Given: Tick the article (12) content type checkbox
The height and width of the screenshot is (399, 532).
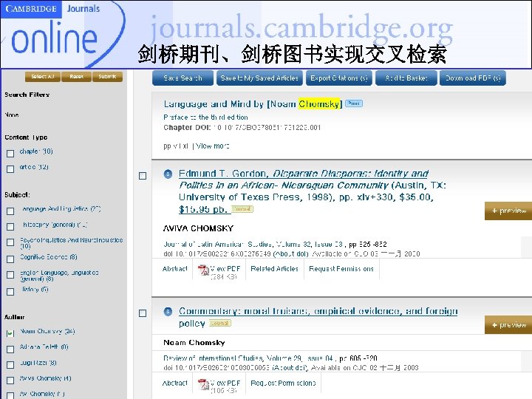Looking at the screenshot, I should pos(10,168).
